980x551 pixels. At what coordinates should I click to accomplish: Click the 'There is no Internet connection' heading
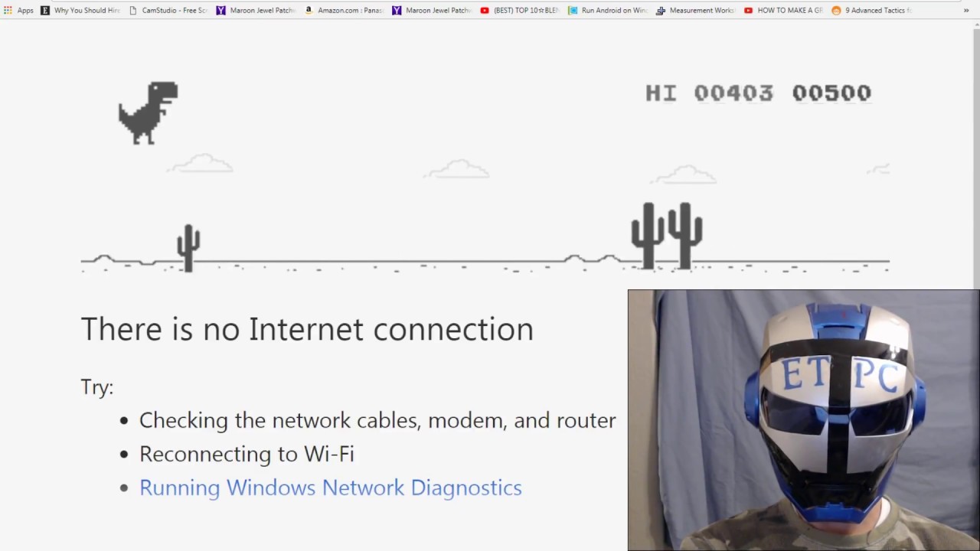[307, 329]
